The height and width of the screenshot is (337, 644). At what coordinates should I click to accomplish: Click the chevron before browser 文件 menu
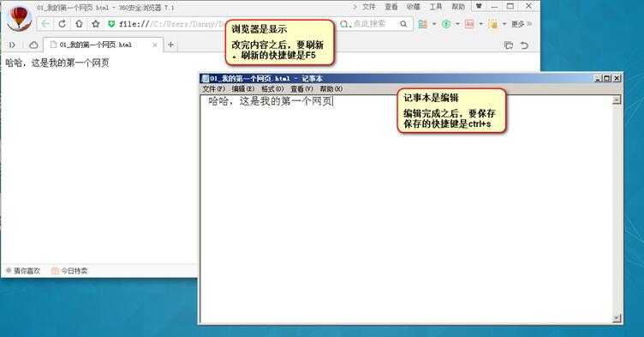click(x=355, y=7)
